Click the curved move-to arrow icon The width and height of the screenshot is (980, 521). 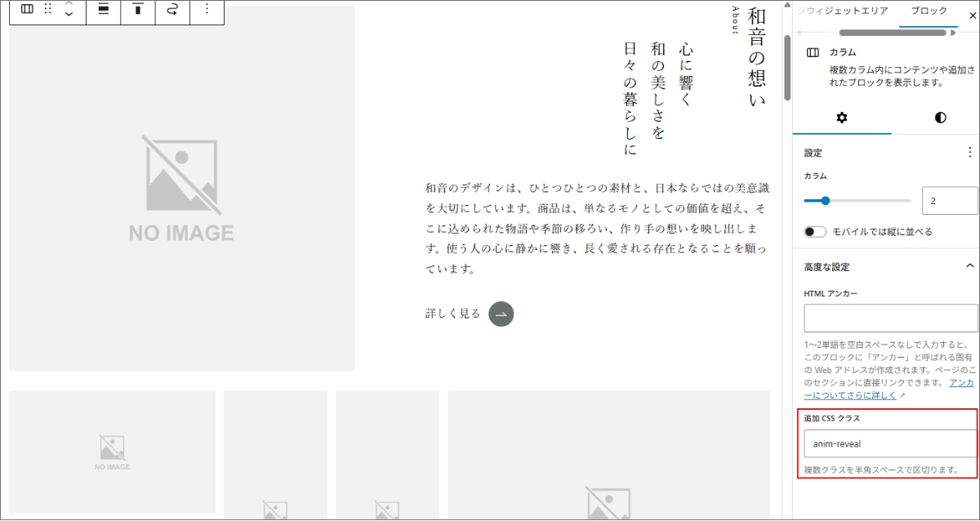(171, 11)
